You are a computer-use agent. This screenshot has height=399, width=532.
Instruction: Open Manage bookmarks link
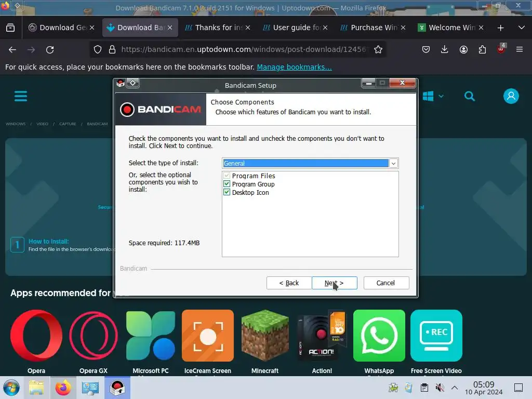click(x=294, y=67)
